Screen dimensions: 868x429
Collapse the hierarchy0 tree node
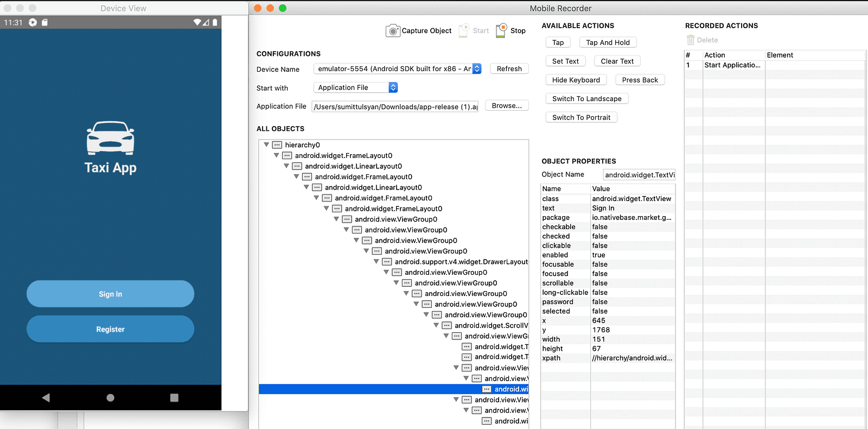(266, 145)
